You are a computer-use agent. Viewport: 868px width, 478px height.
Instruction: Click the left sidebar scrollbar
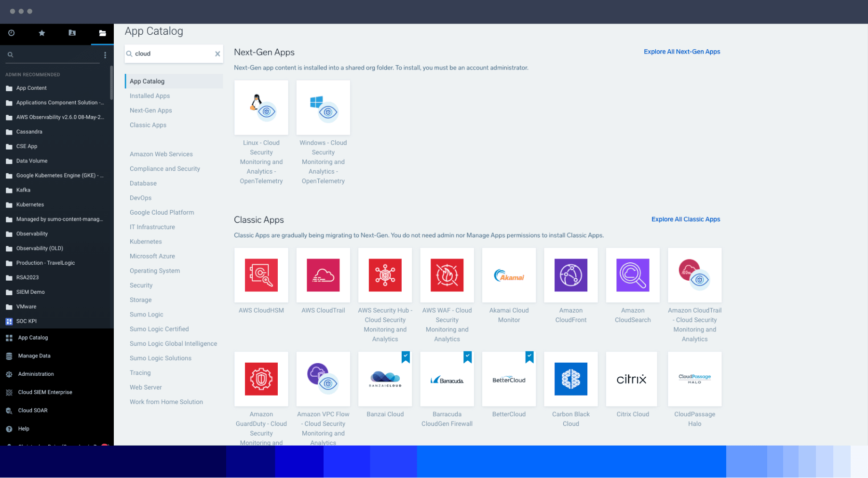112,83
